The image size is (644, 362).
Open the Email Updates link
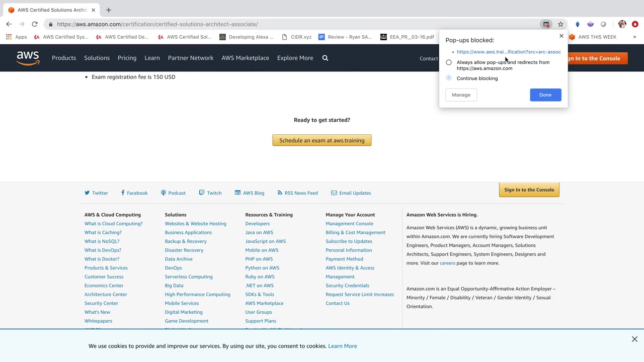351,193
